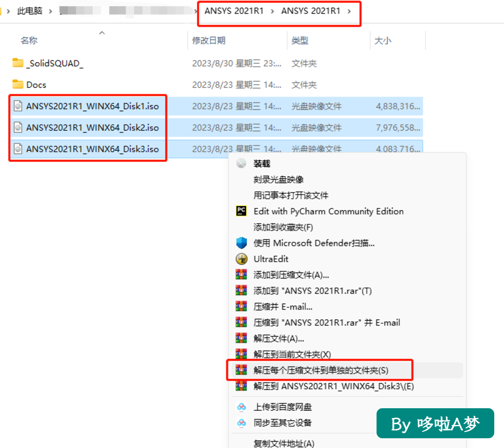Click WinRAR icon beside 添加到压缩文件(A)...
Image resolution: width=504 pixels, height=448 pixels.
coord(241,275)
